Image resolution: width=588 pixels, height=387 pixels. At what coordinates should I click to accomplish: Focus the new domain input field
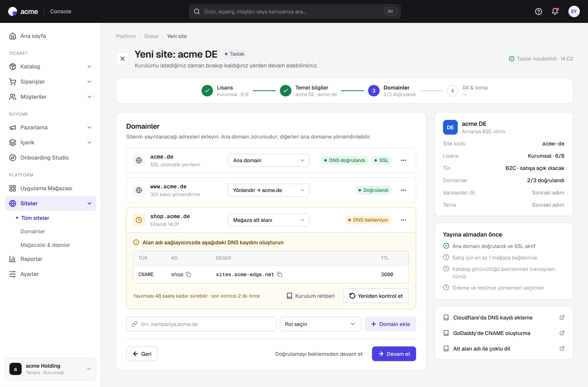pyautogui.click(x=201, y=324)
